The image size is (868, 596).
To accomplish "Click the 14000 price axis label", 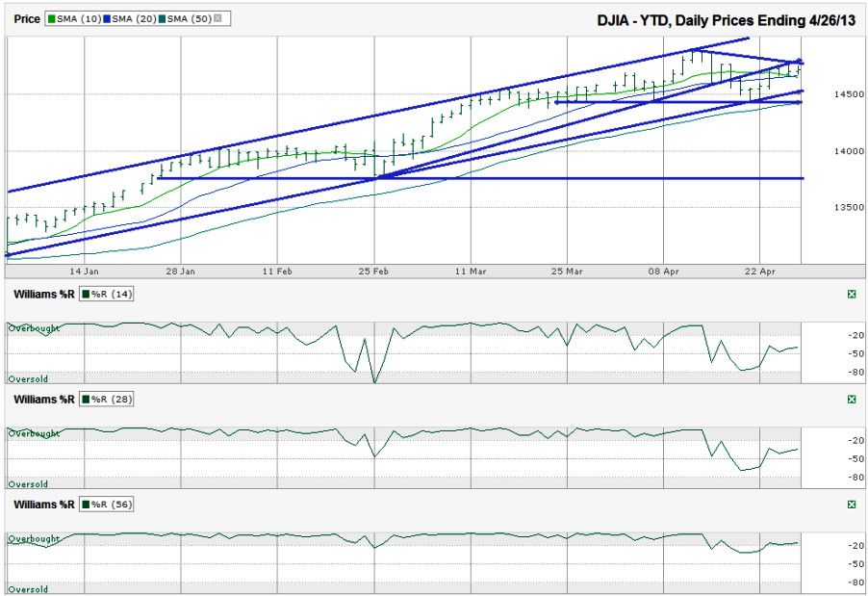I will (849, 150).
